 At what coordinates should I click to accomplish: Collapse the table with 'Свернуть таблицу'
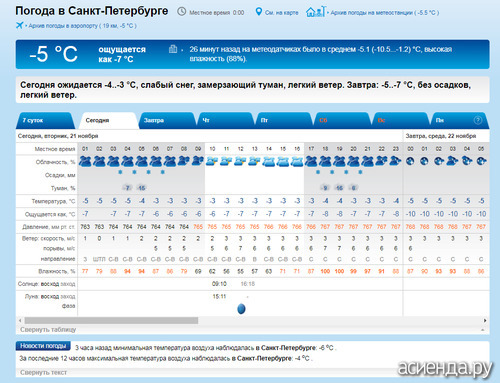point(48,329)
